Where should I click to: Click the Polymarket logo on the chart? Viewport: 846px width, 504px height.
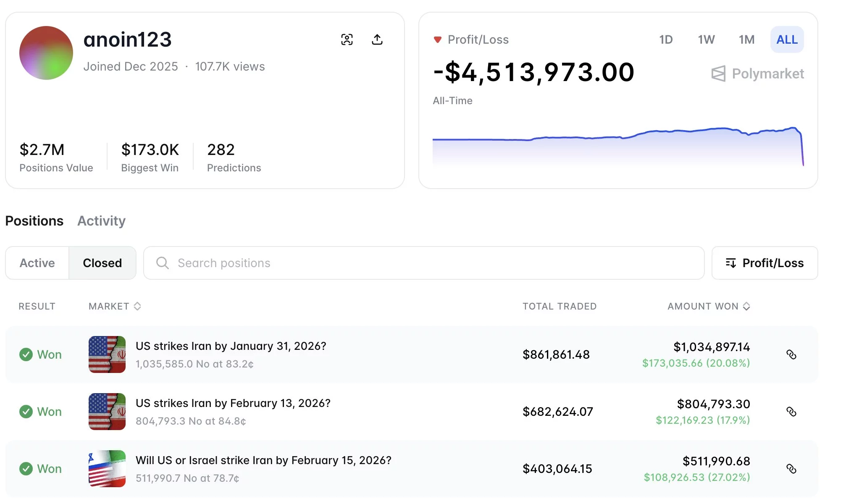pos(757,73)
